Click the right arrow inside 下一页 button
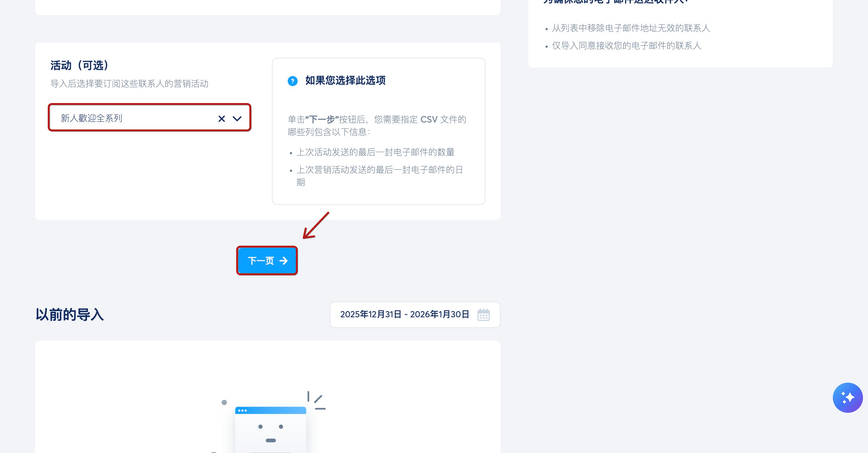Screen dimensions: 868x453 tap(284, 260)
